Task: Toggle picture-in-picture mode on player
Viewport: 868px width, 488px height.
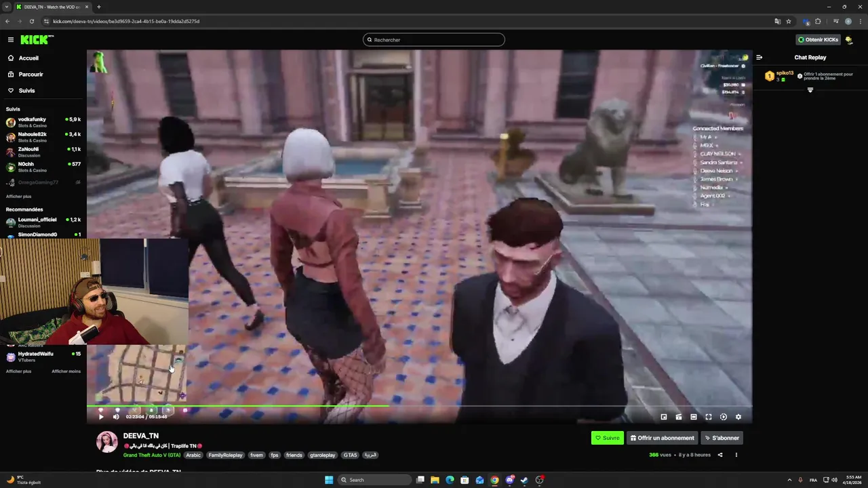Action: point(664,417)
